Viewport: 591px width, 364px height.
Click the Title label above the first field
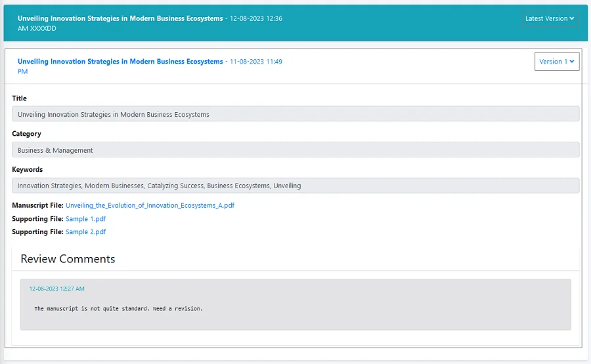click(x=19, y=98)
